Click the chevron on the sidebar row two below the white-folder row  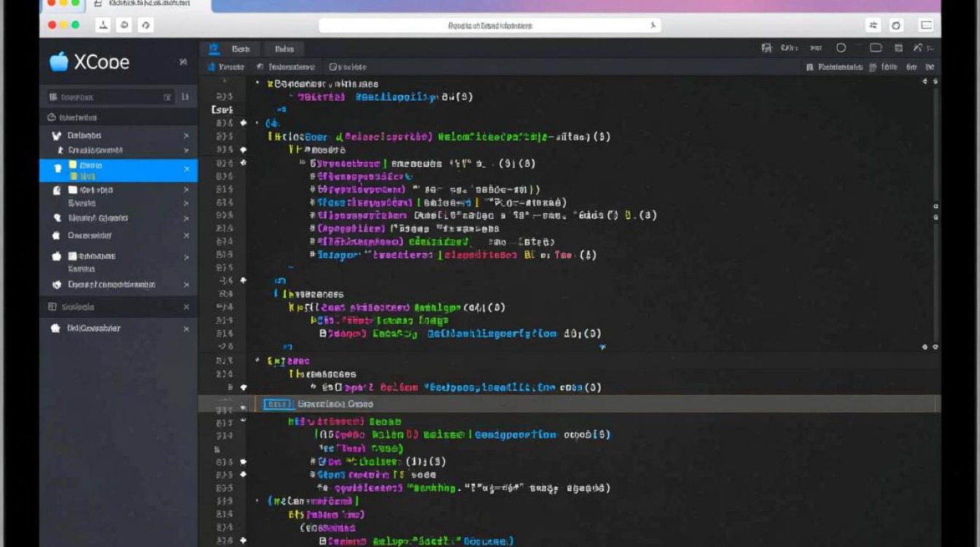point(186,218)
